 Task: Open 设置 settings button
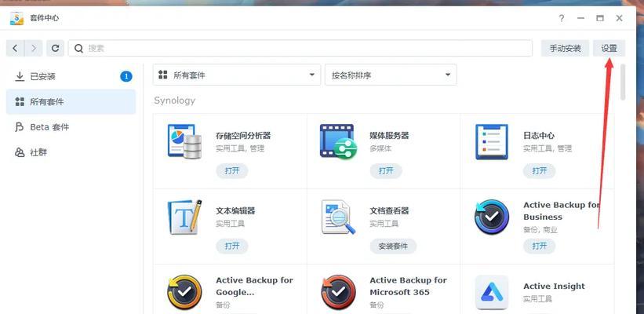coord(609,48)
